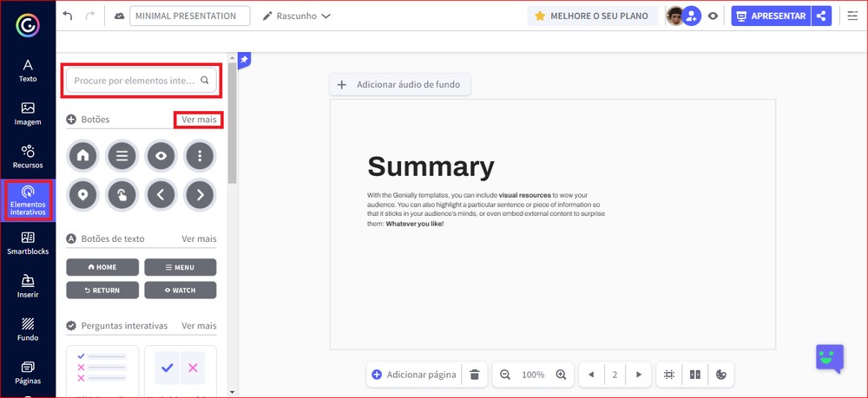Screen dimensions: 868x398
Task: Click Ver mais next to Botões de texto
Action: 199,238
